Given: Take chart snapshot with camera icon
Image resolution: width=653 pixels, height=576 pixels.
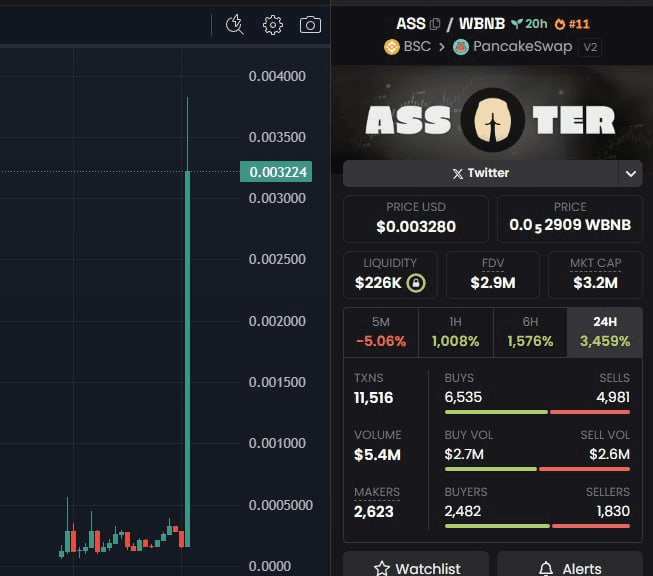Looking at the screenshot, I should pos(310,25).
